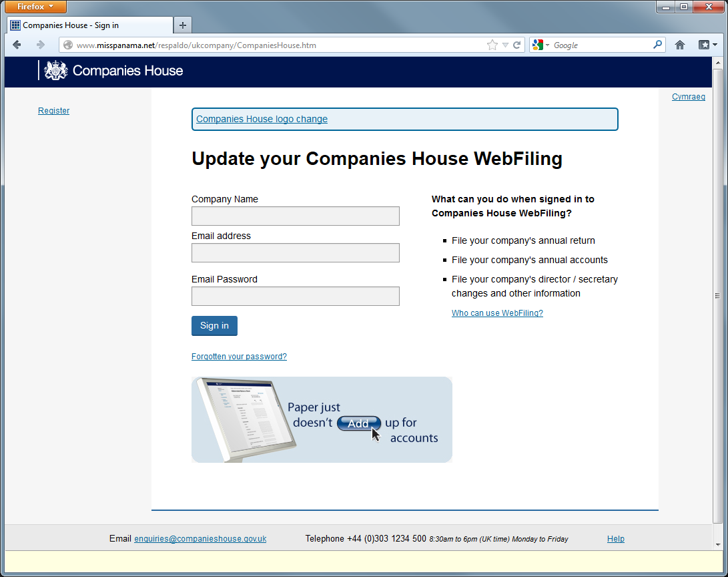Open the URL history dropdown arrow
The image size is (728, 577).
pyautogui.click(x=505, y=45)
